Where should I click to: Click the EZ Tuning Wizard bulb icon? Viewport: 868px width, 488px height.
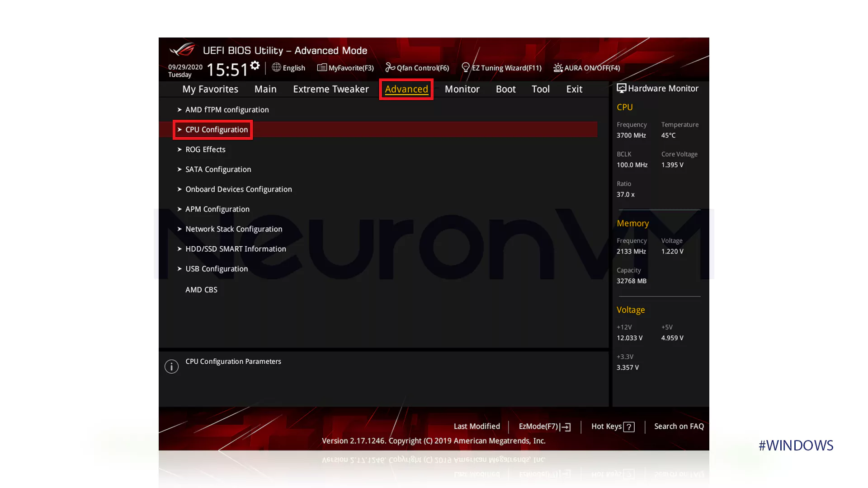point(466,67)
